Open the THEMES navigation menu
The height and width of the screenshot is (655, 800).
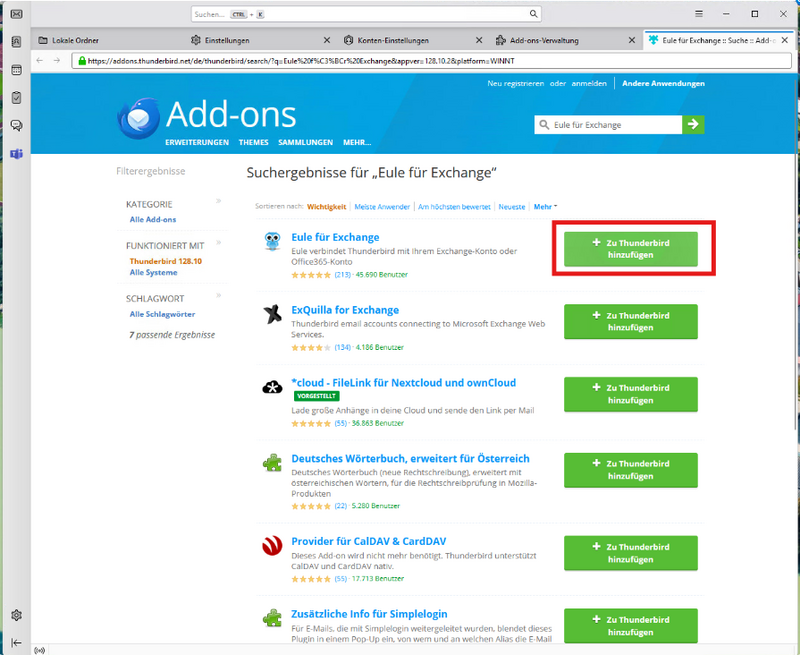point(254,142)
